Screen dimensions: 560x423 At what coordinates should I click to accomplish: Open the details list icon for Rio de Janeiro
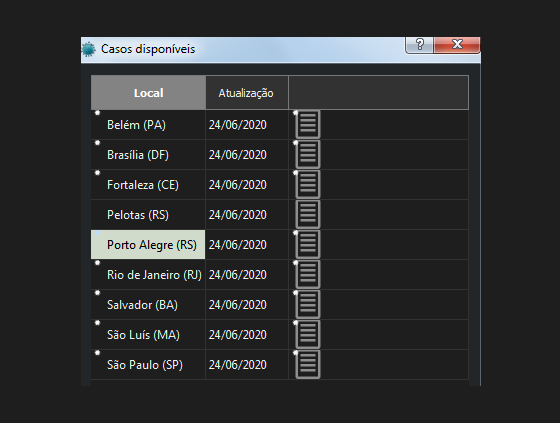308,274
